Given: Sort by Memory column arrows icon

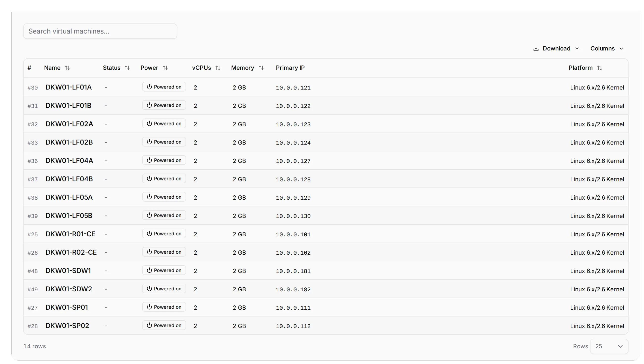Looking at the screenshot, I should [261, 68].
